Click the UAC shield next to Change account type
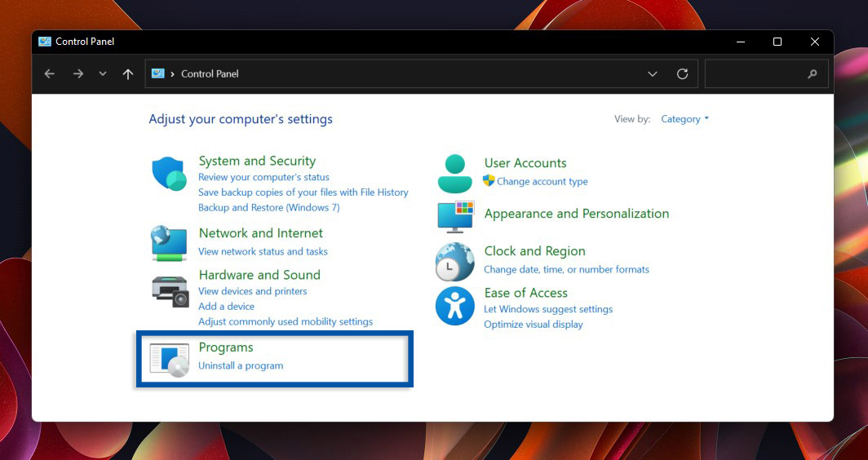Viewport: 868px width, 460px height. 488,180
